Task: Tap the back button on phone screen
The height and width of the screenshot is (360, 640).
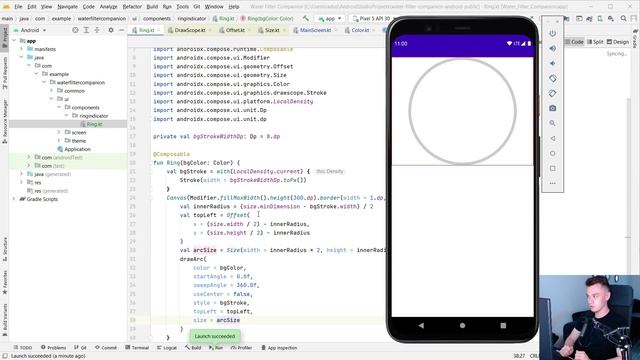Action: (421, 325)
